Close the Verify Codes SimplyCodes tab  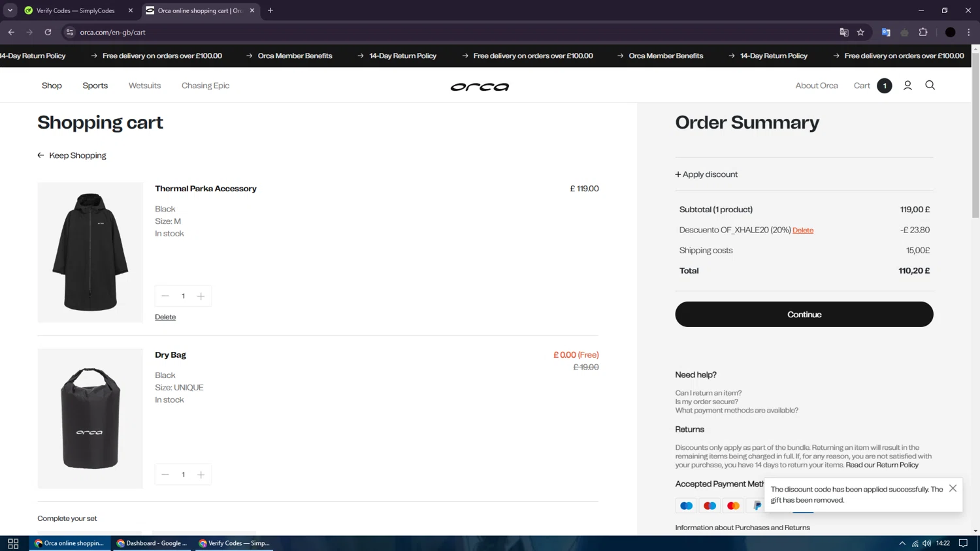pyautogui.click(x=131, y=10)
